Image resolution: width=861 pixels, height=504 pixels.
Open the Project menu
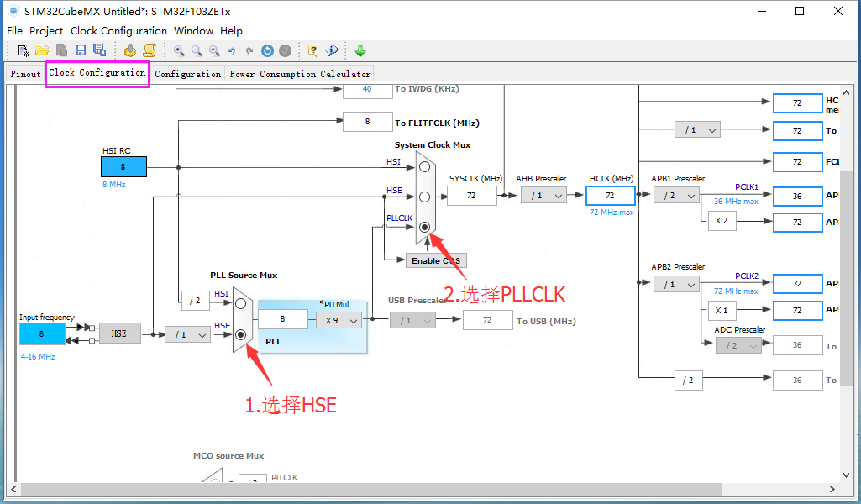pos(46,31)
